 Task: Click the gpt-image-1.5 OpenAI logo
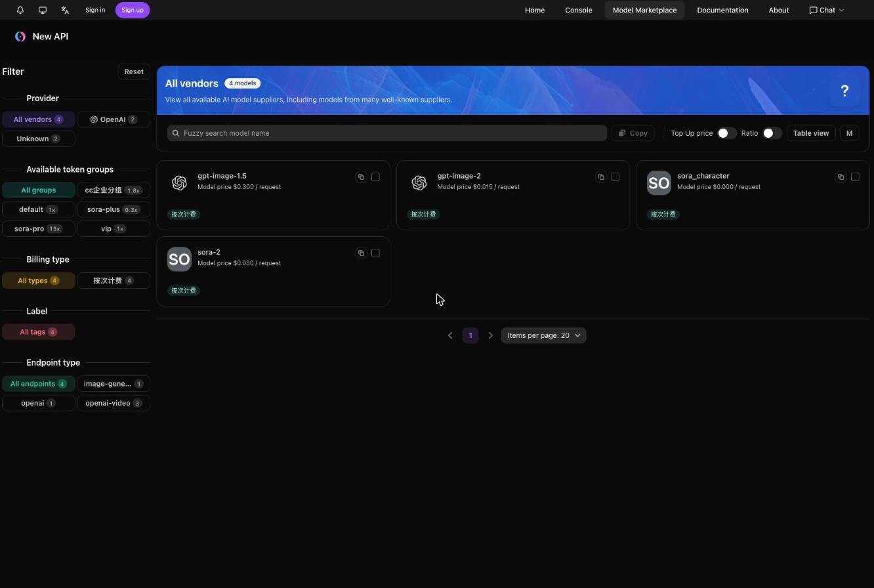click(179, 183)
